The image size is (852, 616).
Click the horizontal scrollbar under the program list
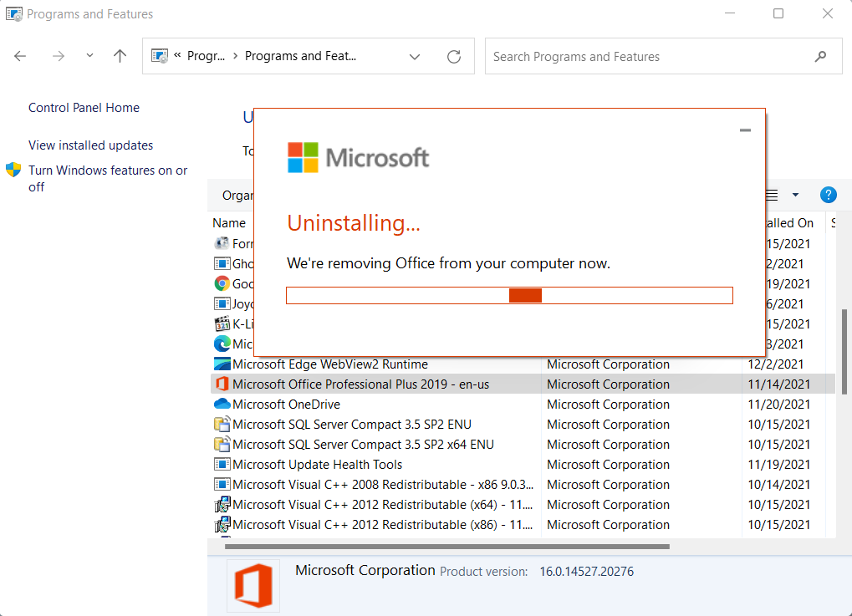coord(447,547)
